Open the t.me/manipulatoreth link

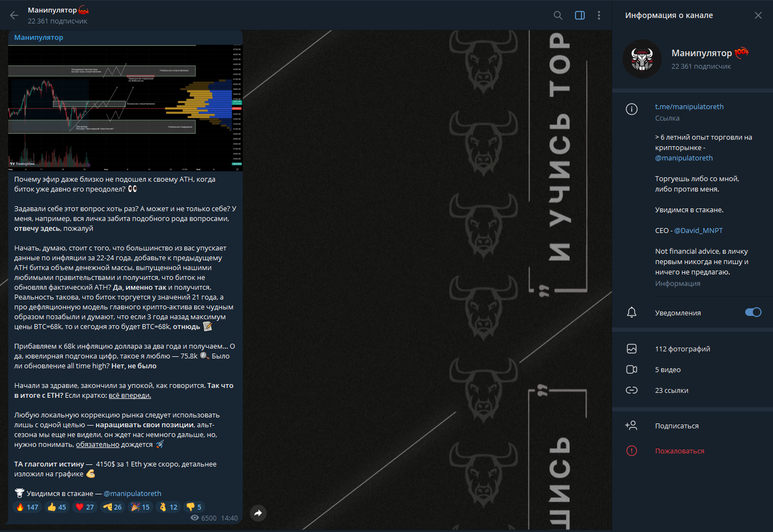(x=689, y=106)
